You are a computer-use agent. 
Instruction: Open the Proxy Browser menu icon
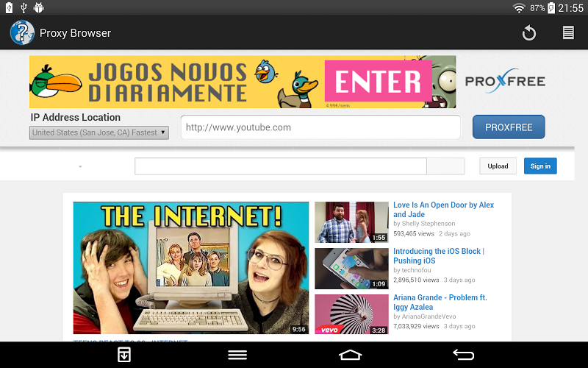[568, 33]
